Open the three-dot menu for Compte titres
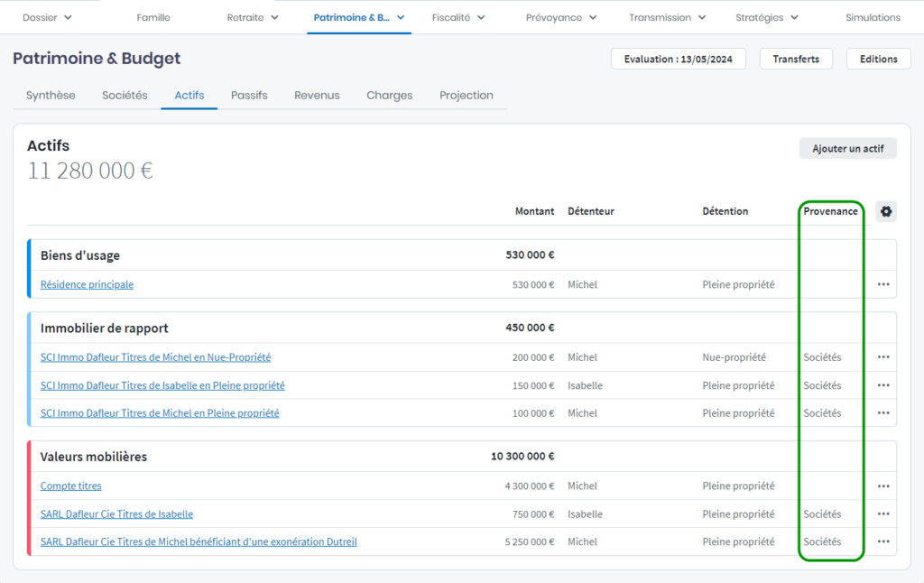Screen dimensions: 924x583 (883, 486)
